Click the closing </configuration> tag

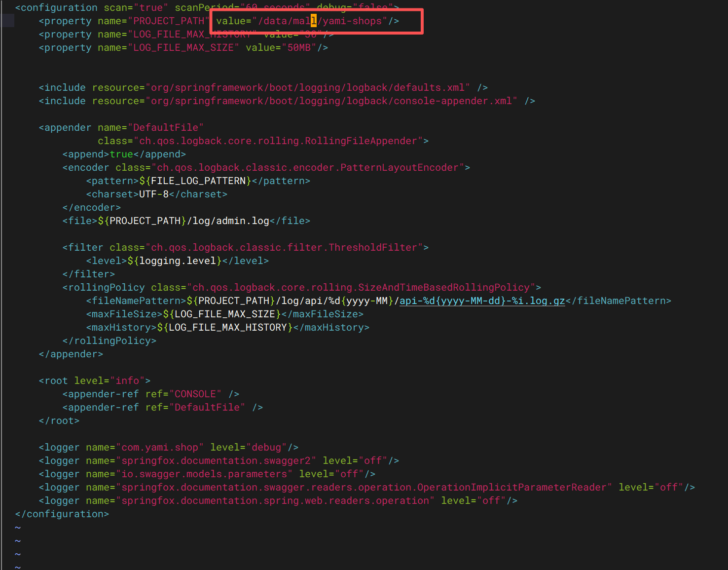(62, 514)
